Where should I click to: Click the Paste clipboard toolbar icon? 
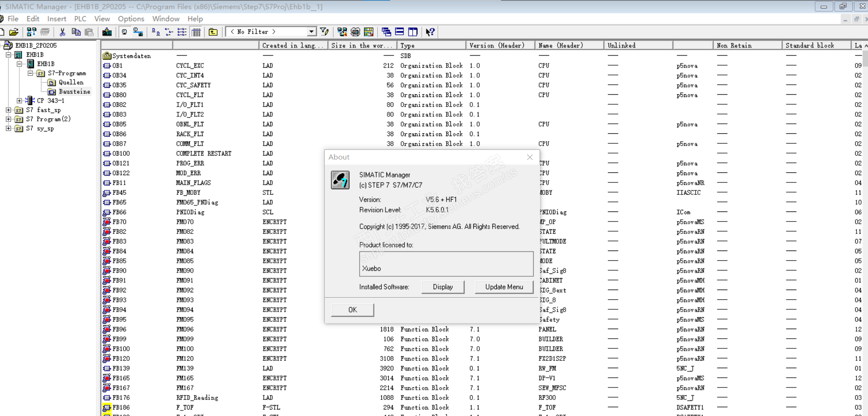pyautogui.click(x=89, y=32)
